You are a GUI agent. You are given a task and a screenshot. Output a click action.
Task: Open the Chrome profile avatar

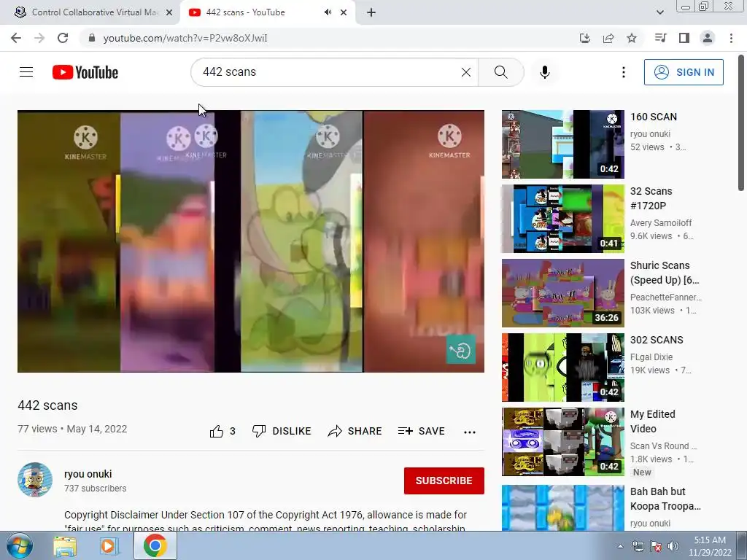point(708,38)
